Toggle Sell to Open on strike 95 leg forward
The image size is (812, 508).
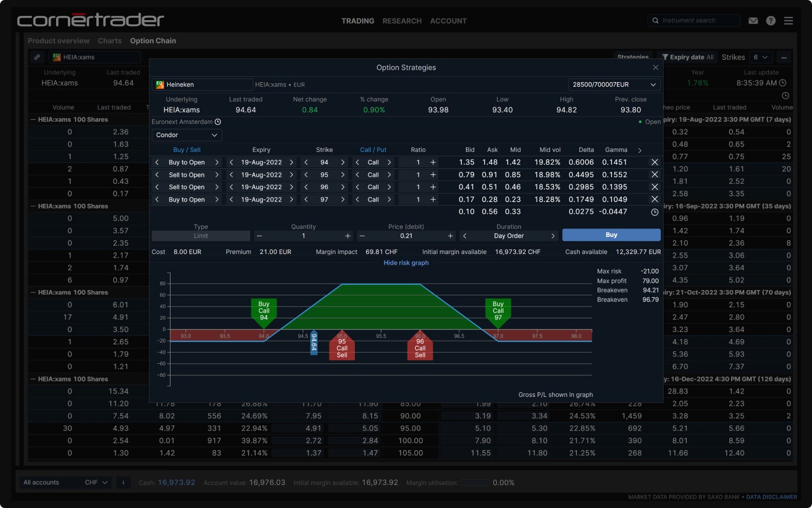[217, 174]
